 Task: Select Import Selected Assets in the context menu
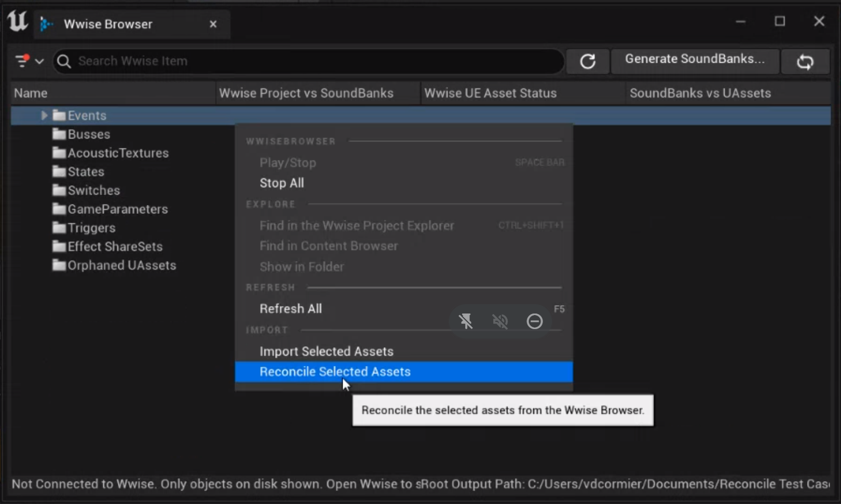327,351
